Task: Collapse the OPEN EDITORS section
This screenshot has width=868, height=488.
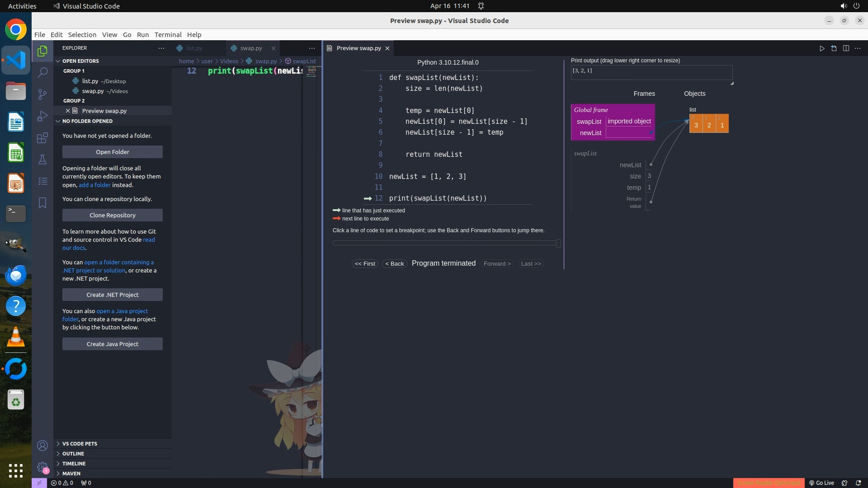Action: coord(80,61)
